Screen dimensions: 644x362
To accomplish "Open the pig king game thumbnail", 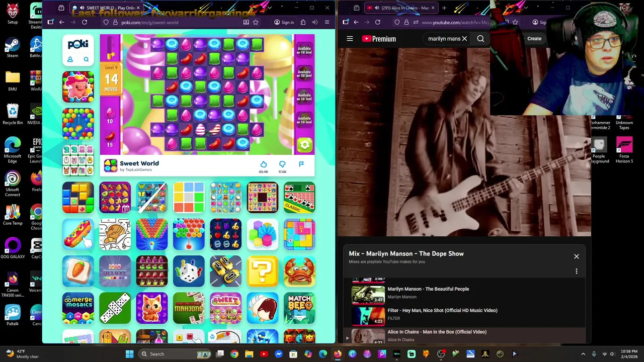I will coord(78,87).
